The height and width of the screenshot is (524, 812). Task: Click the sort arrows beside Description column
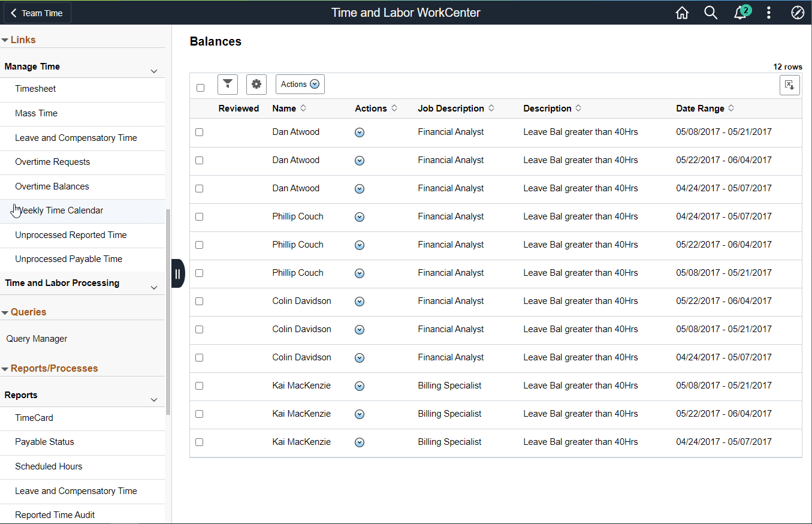coord(578,109)
